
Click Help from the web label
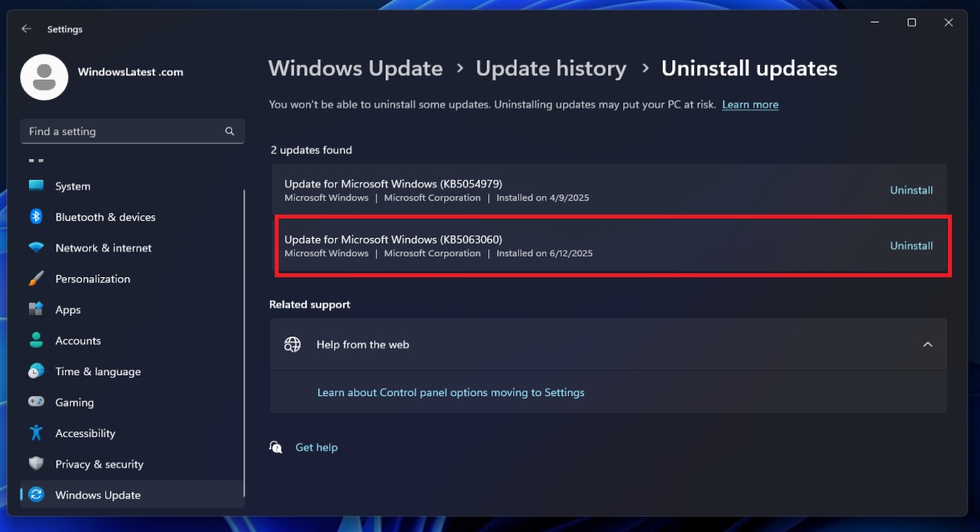362,344
